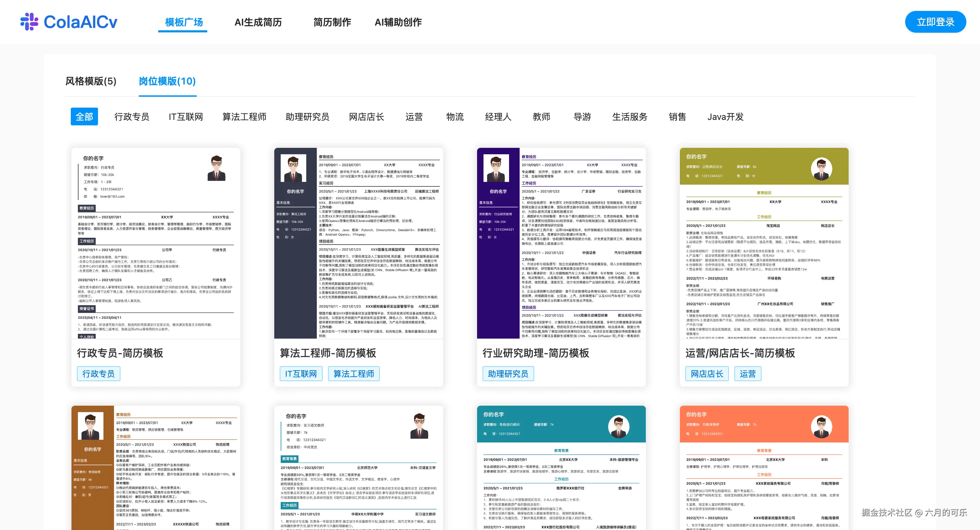Open the 模板广场 menu item
The width and height of the screenshot is (980, 530).
click(183, 22)
